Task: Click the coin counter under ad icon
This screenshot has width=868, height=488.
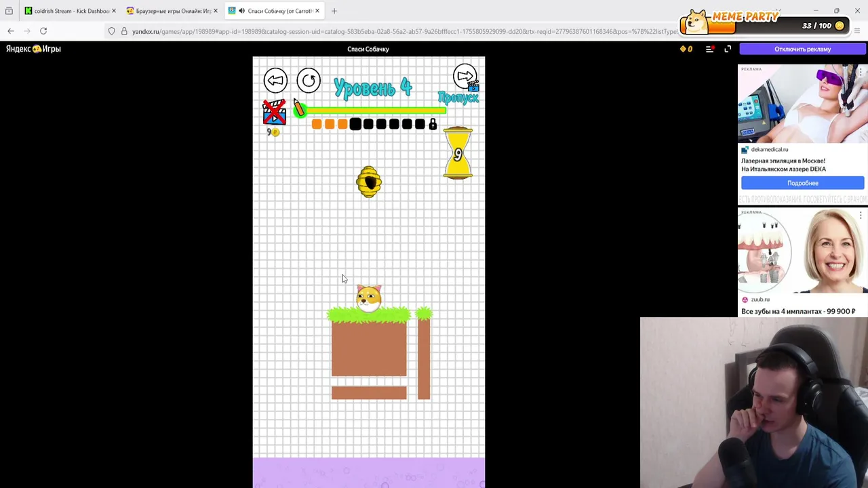Action: pyautogui.click(x=273, y=132)
